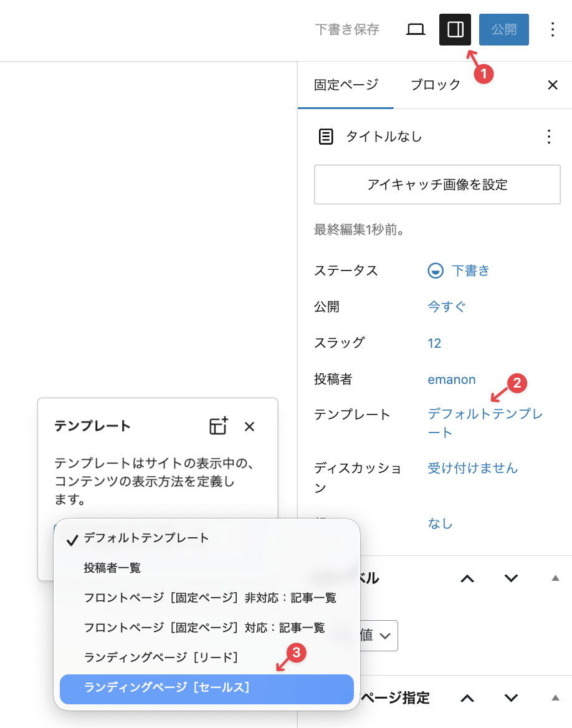Switch to the ブロック tab
This screenshot has width=572, height=728.
tap(436, 85)
